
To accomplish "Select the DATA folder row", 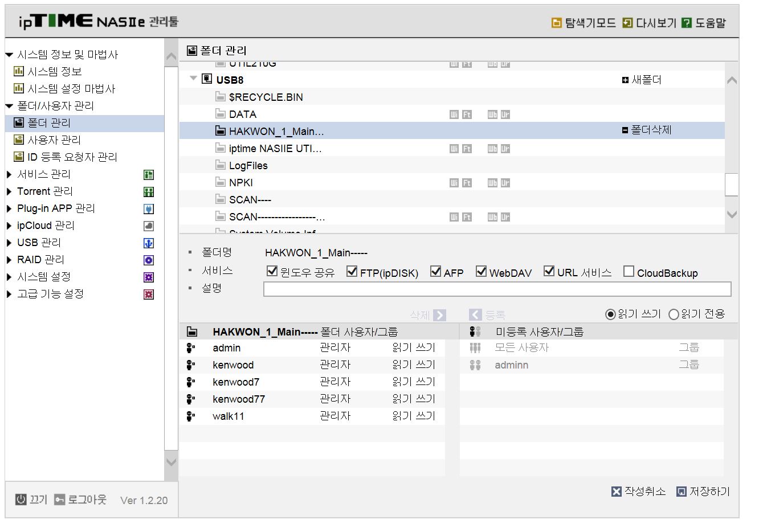I will click(x=452, y=114).
